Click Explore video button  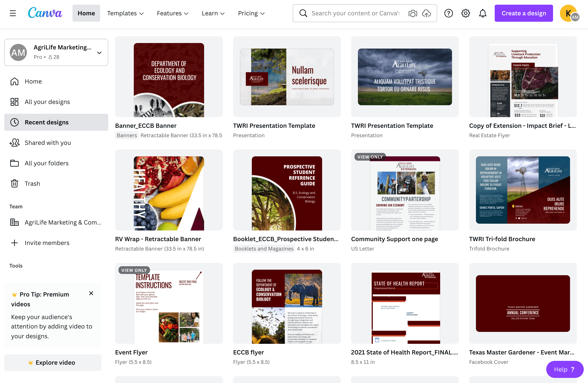pyautogui.click(x=53, y=363)
